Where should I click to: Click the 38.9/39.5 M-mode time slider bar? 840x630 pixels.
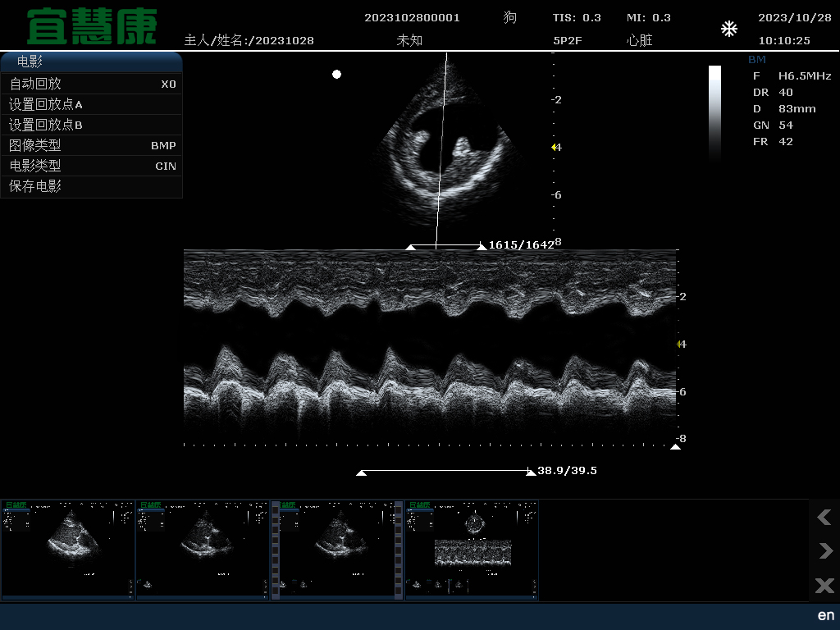point(447,472)
